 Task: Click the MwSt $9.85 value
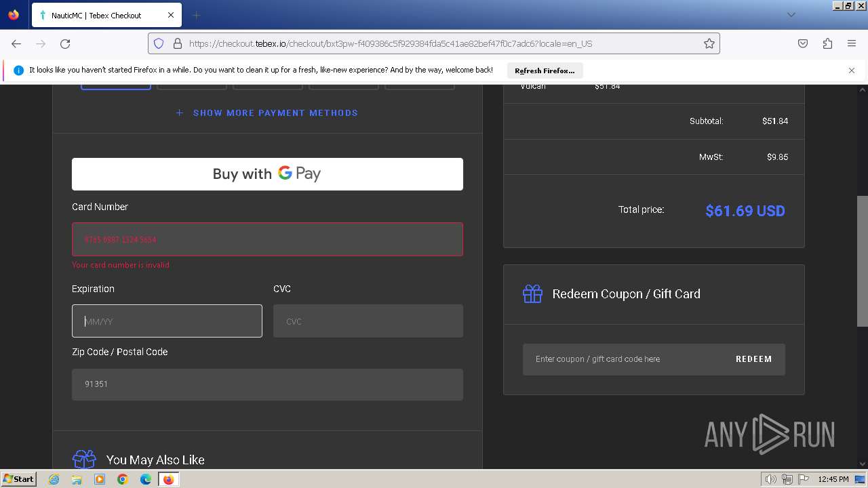pos(777,157)
